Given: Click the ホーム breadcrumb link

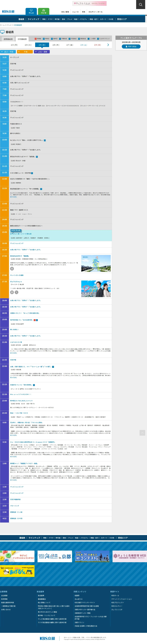Looking at the screenshot, I should pos(2,25).
